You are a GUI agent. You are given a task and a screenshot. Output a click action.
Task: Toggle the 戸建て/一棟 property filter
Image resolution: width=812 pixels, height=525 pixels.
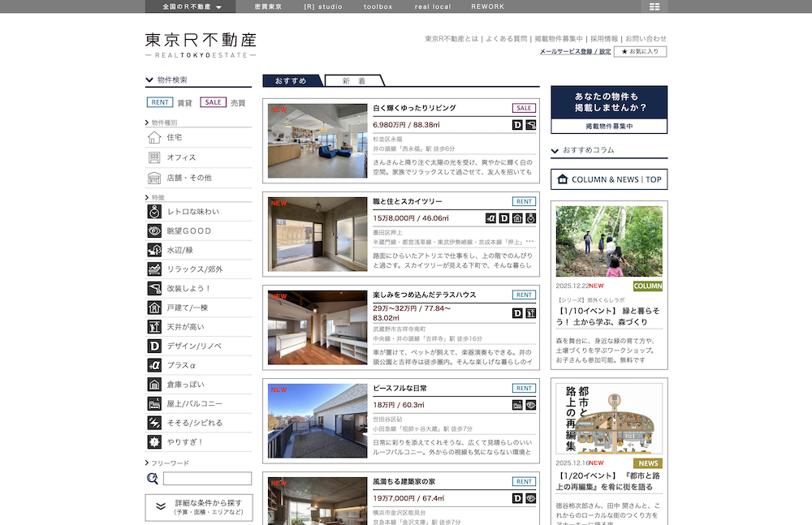153,308
